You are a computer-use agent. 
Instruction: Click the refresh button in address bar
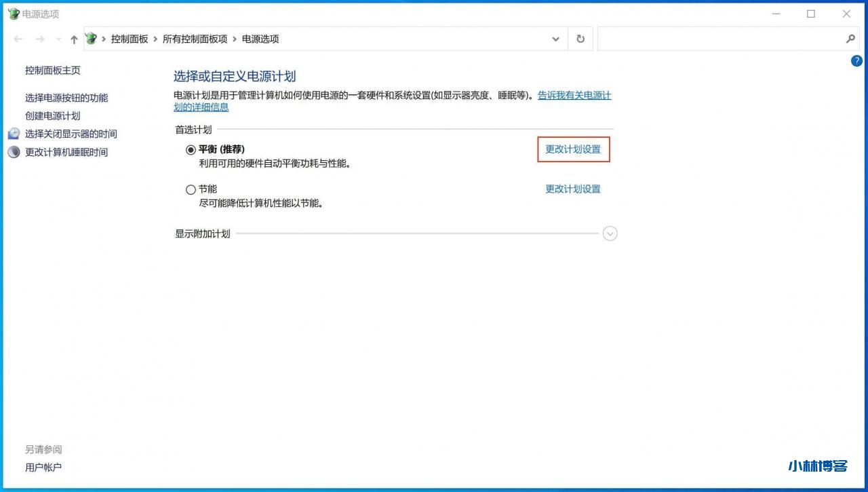pos(580,39)
